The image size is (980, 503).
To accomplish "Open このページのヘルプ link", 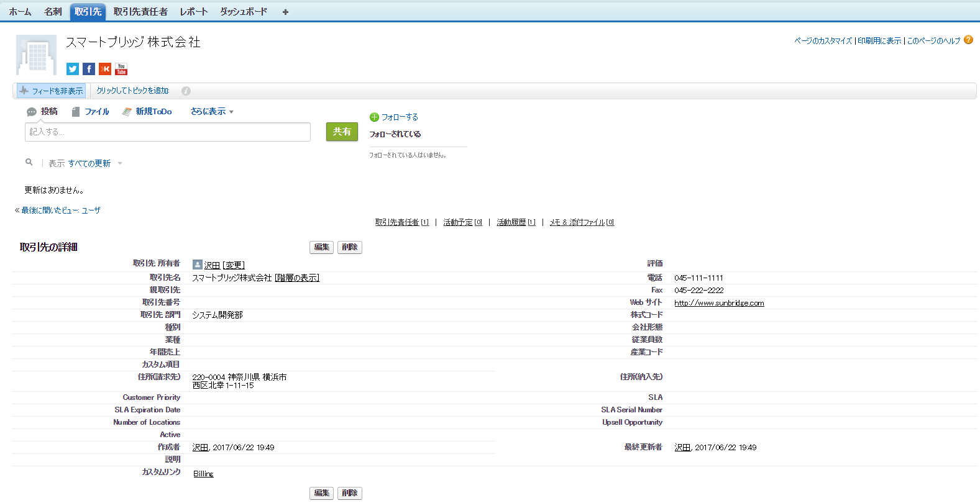I will tap(933, 41).
